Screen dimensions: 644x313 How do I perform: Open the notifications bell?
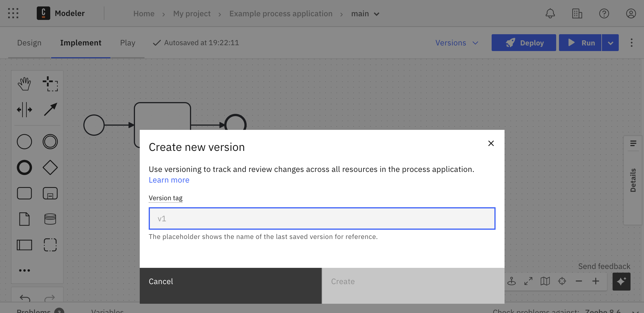(x=550, y=13)
